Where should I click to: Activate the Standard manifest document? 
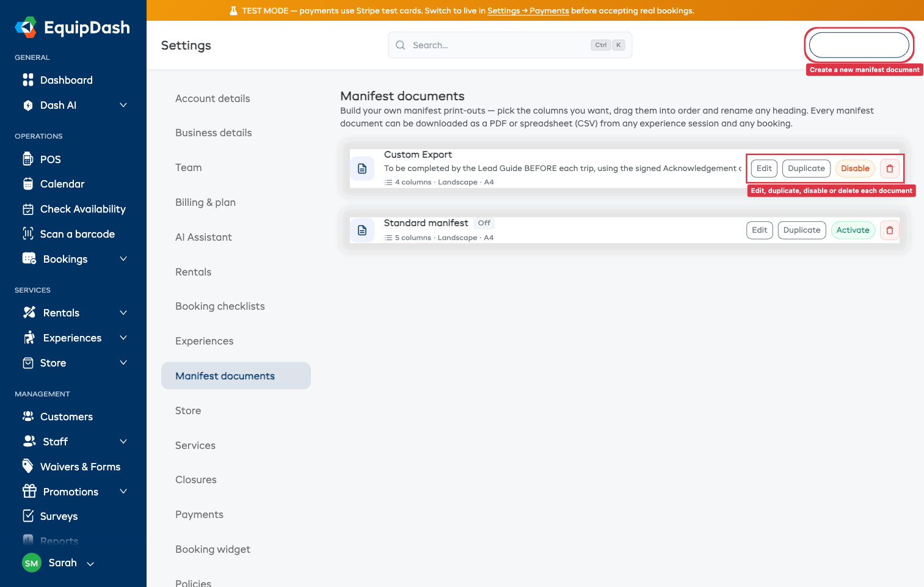click(853, 230)
